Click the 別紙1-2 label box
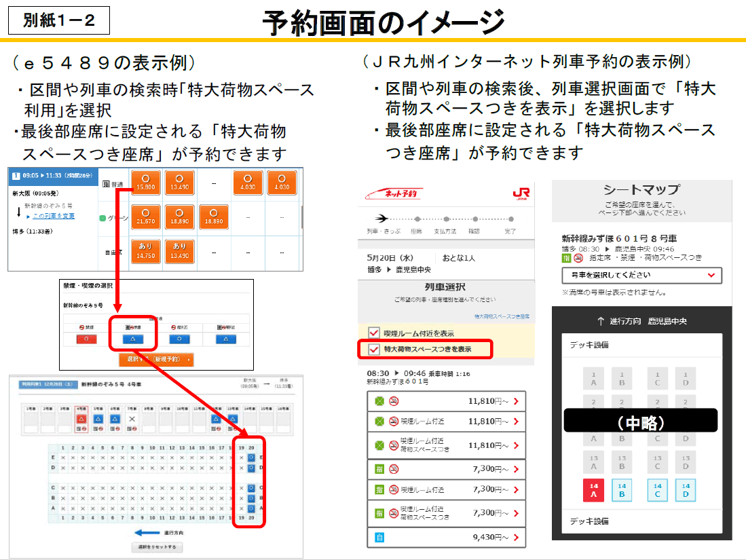Screen dimensions: 746x560 pos(59,20)
